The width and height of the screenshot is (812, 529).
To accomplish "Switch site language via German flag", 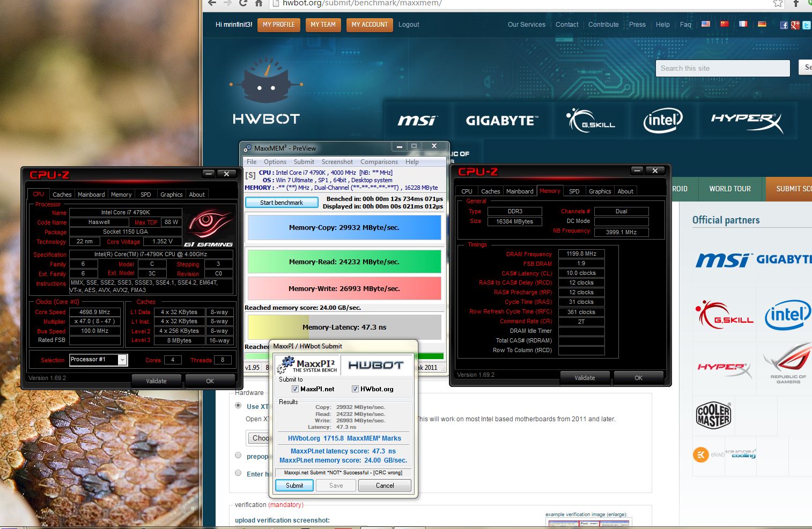I will 762,24.
